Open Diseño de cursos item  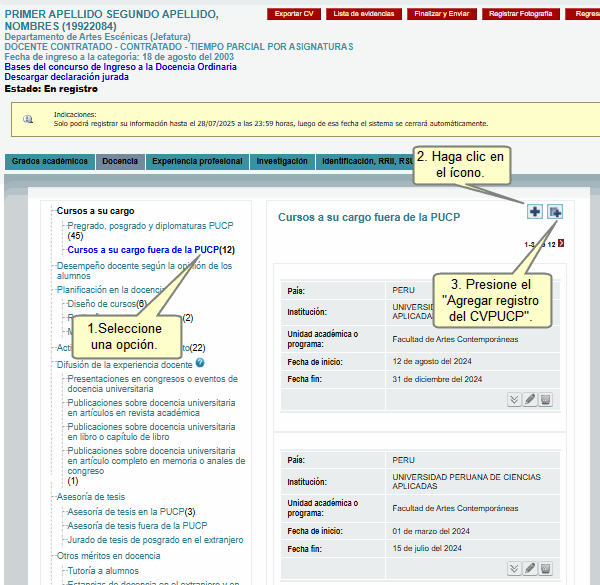click(102, 304)
